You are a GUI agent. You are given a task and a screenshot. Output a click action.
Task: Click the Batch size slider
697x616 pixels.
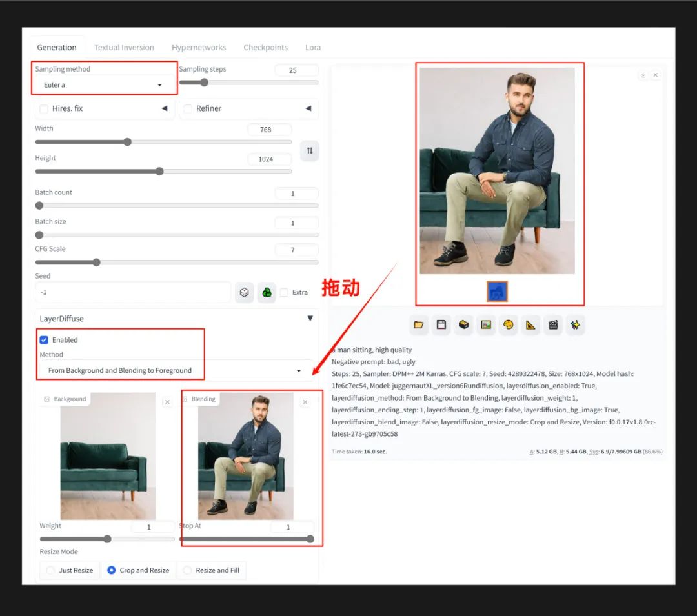[177, 235]
